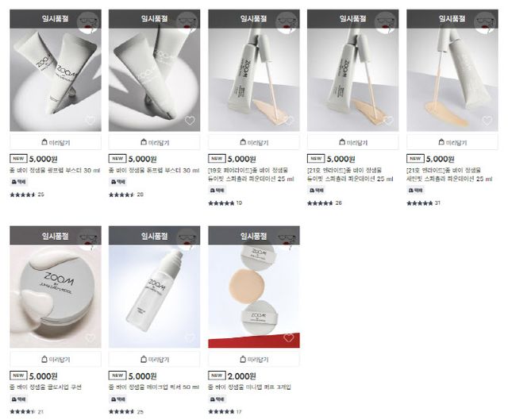Open makeup fixer 50 ml product link
508x420 pixels.
tap(154, 387)
